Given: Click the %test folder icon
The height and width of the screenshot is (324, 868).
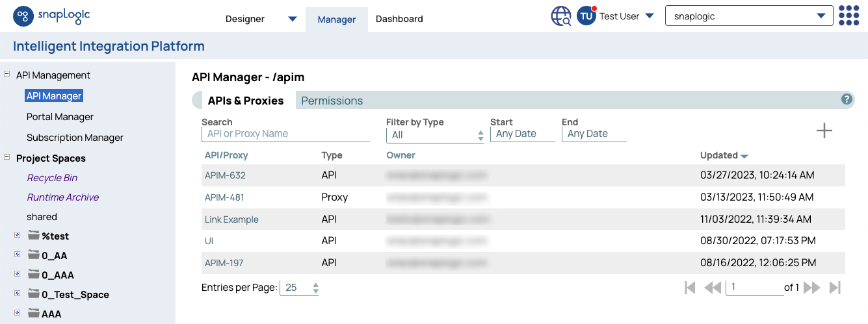Looking at the screenshot, I should click(34, 236).
